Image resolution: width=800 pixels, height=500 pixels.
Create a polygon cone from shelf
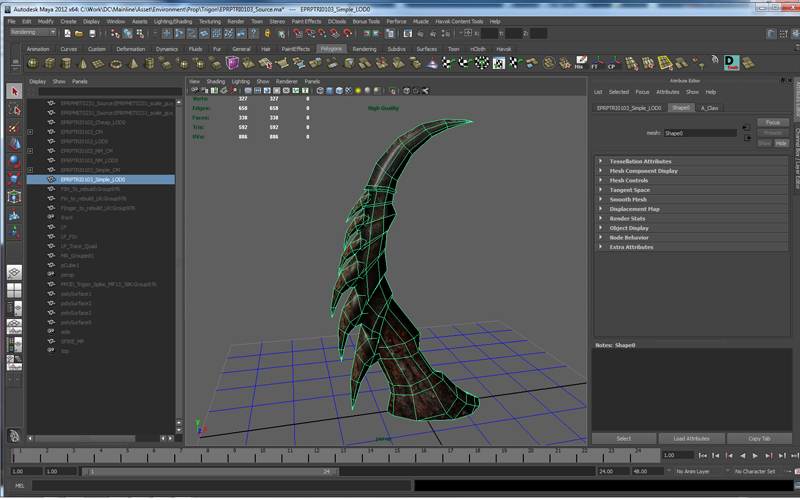[x=82, y=63]
